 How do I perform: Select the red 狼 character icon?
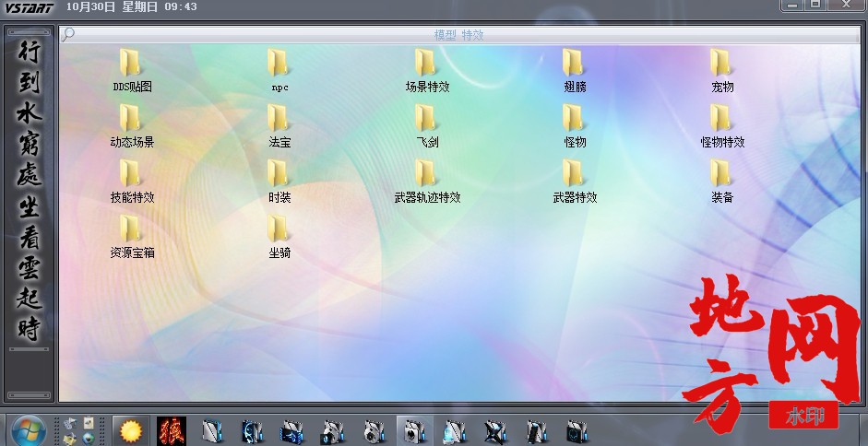pyautogui.click(x=171, y=431)
